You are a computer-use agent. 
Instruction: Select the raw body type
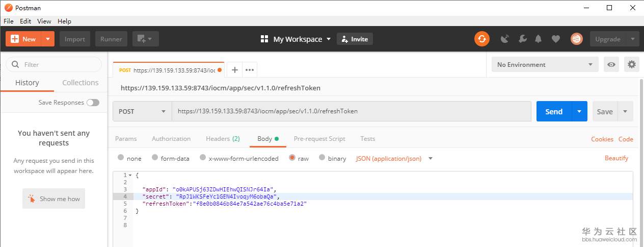[292, 158]
